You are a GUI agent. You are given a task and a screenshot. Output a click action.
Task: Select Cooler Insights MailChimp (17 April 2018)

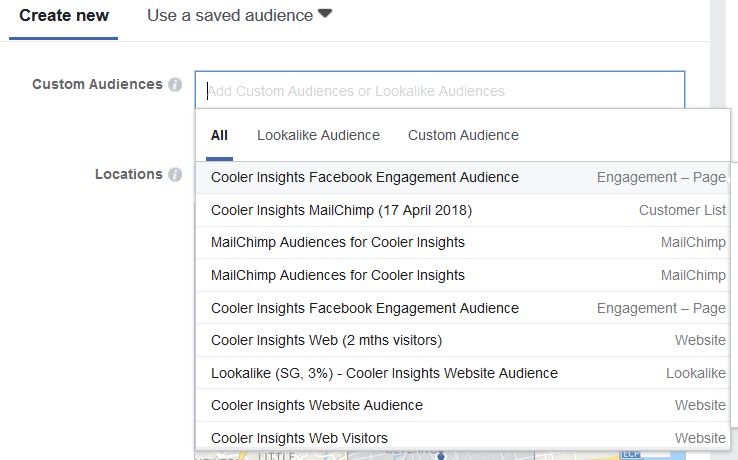pos(463,210)
